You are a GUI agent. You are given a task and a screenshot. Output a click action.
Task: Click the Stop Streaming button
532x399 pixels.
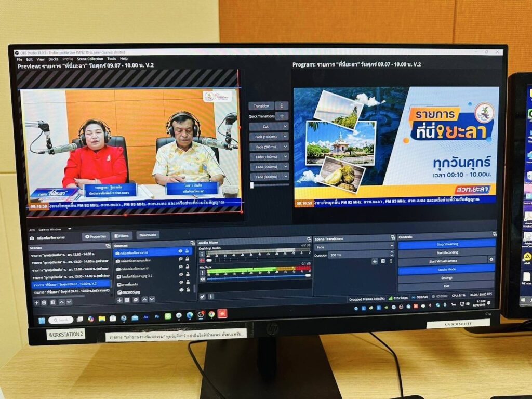coord(447,244)
